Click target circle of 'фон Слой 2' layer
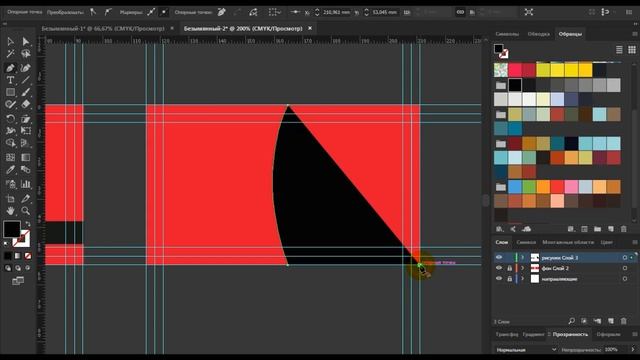The width and height of the screenshot is (640, 360). (625, 268)
